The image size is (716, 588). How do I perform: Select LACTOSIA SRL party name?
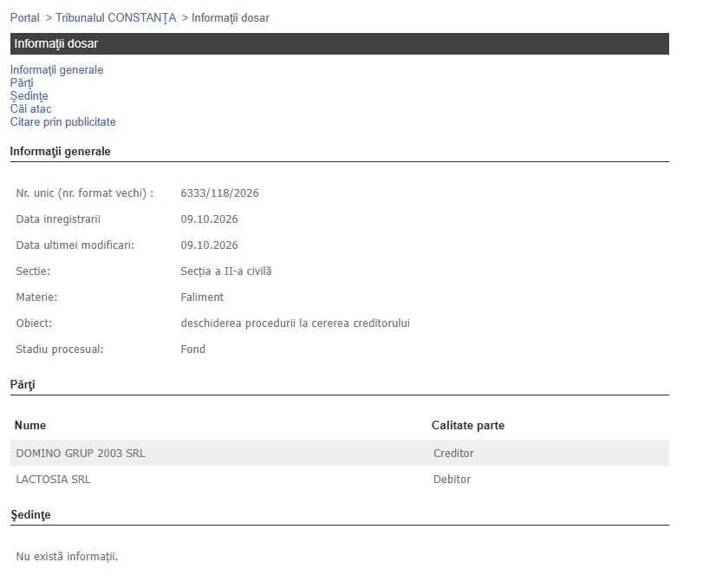click(x=53, y=480)
